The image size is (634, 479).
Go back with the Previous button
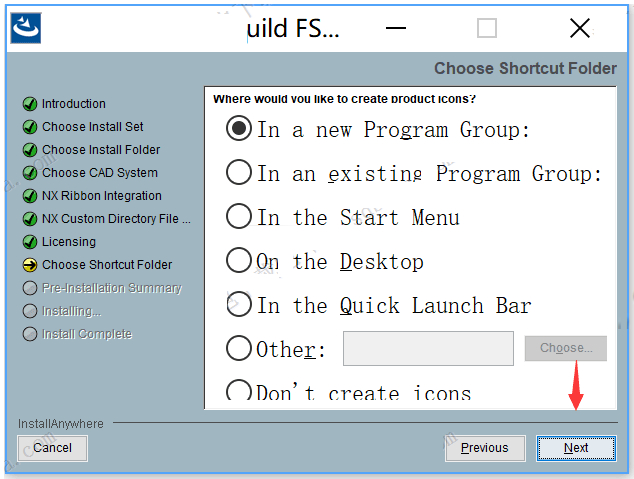pos(484,448)
